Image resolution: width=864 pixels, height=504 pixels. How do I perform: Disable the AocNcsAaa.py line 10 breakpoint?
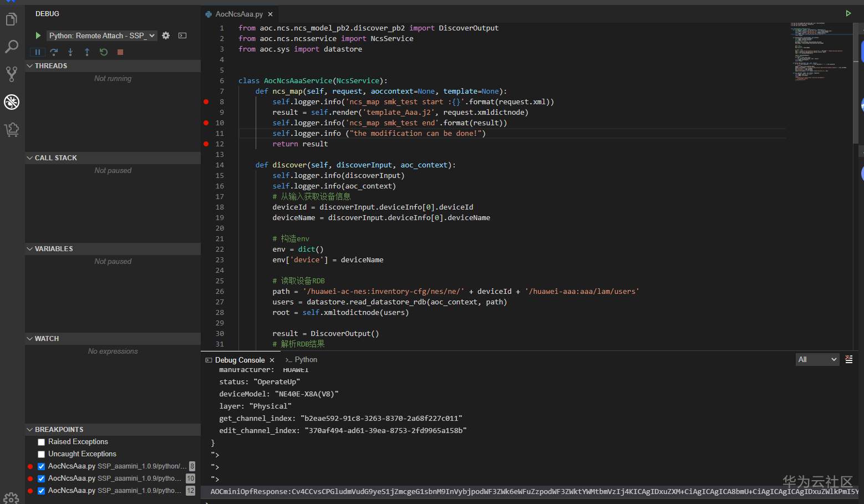click(41, 478)
